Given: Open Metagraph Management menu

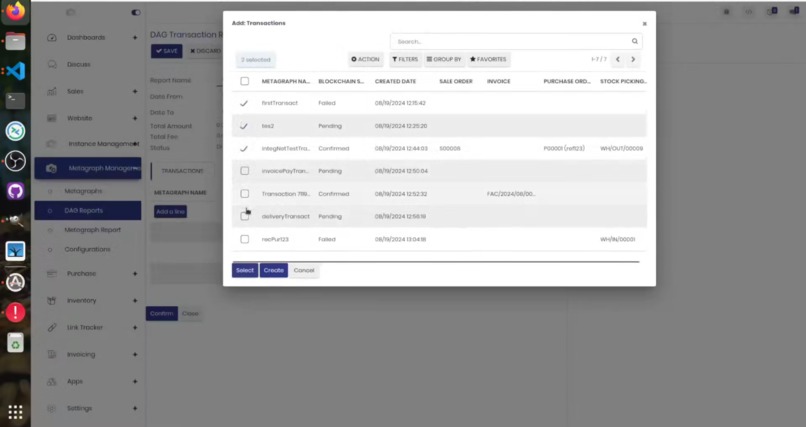Looking at the screenshot, I should tap(88, 168).
